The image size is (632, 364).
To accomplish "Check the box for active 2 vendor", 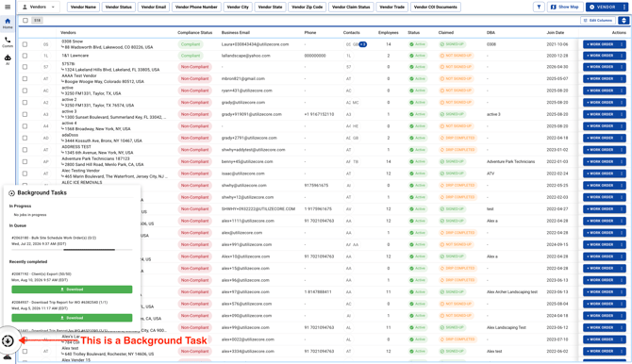I will (x=25, y=103).
